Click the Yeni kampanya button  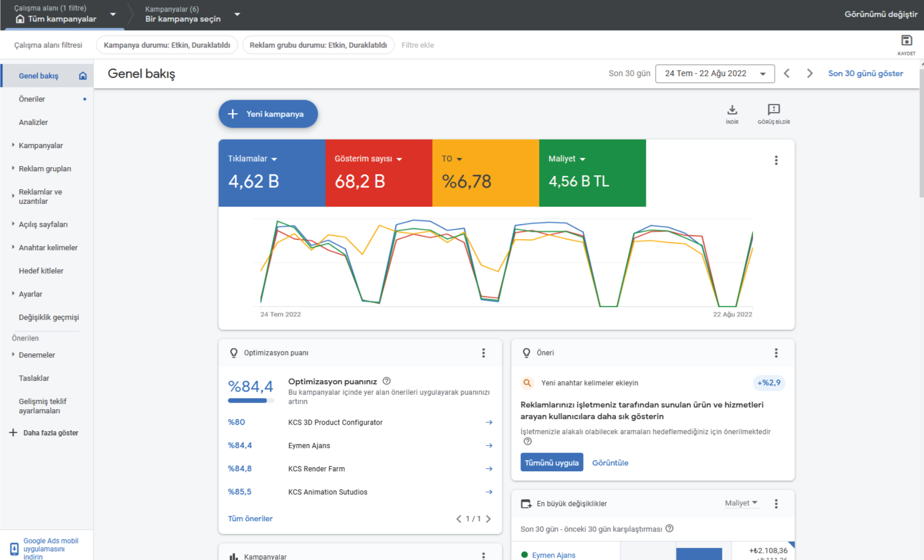(268, 114)
